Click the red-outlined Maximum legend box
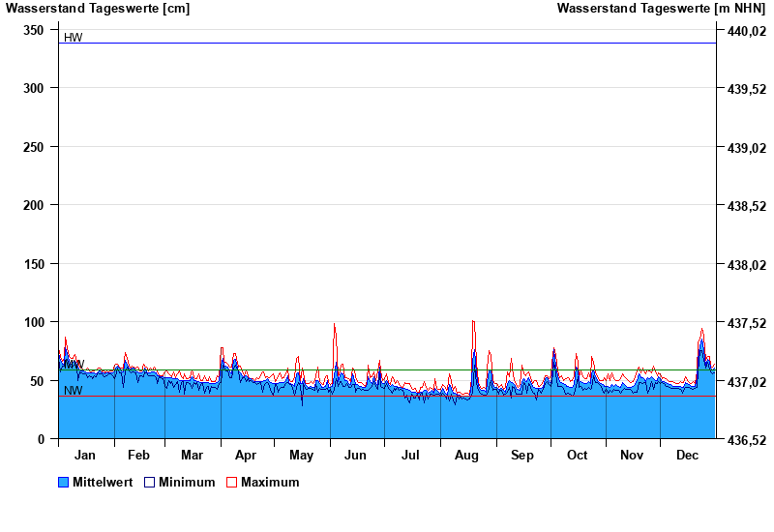 tap(231, 483)
